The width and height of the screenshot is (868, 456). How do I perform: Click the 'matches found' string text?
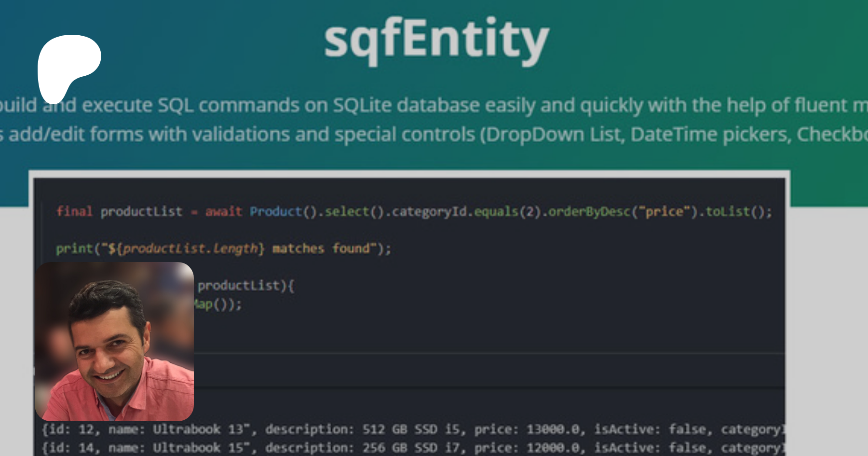pyautogui.click(x=321, y=249)
